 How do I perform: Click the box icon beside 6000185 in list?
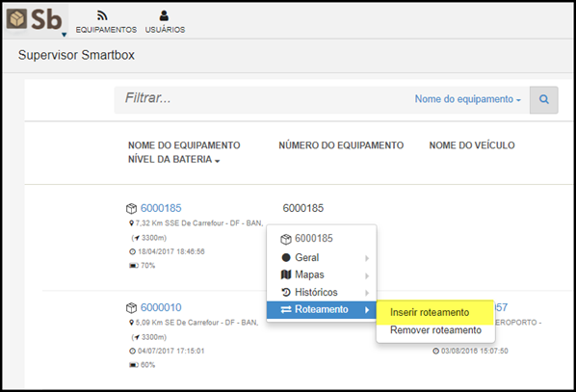pos(131,209)
